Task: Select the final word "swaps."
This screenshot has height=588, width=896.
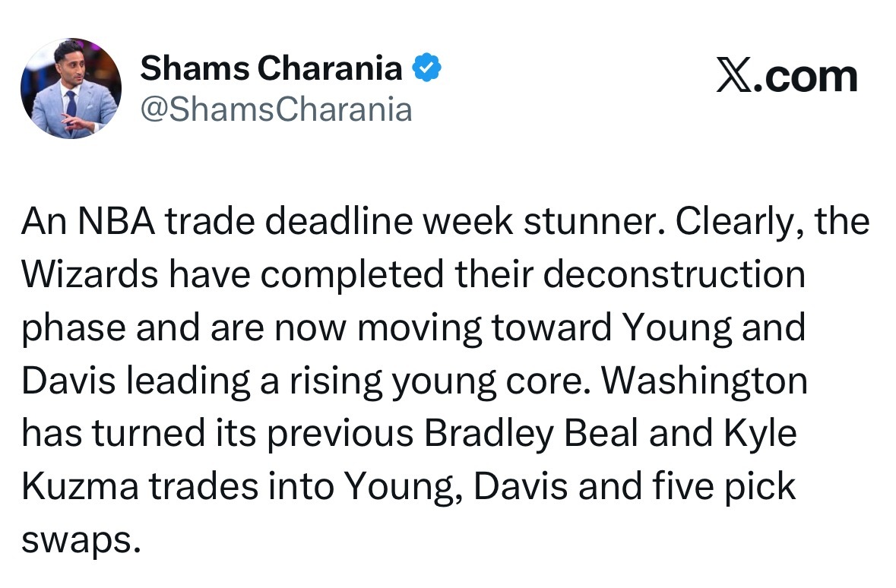Action: [x=81, y=541]
